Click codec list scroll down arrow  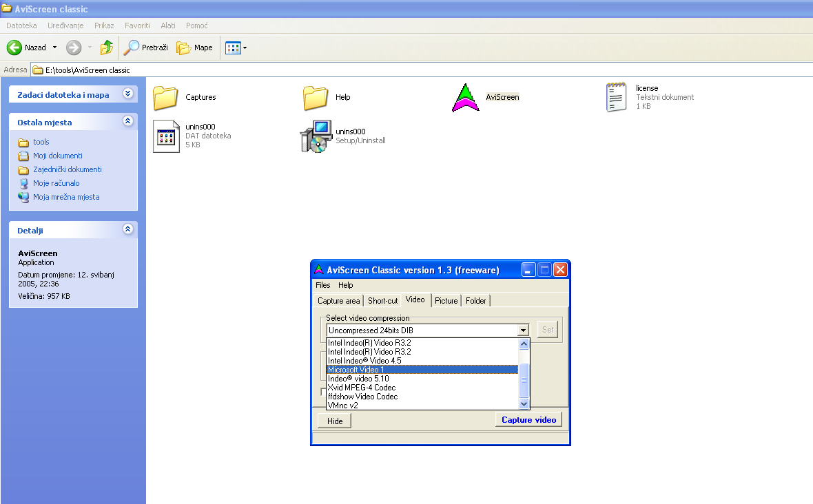tap(524, 404)
